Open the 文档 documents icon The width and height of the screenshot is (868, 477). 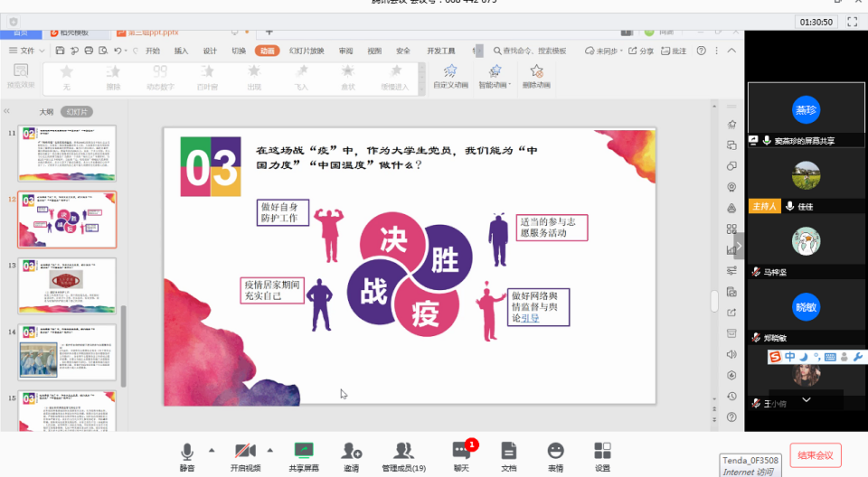(x=509, y=451)
